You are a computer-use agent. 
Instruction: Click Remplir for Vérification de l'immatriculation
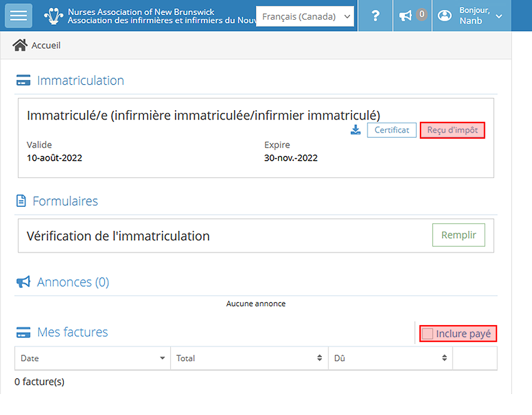coord(458,235)
